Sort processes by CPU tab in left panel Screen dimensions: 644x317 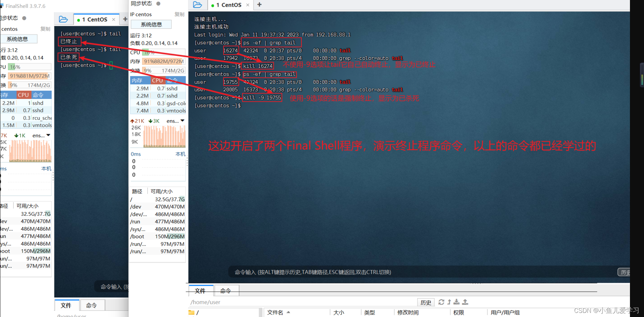[24, 95]
